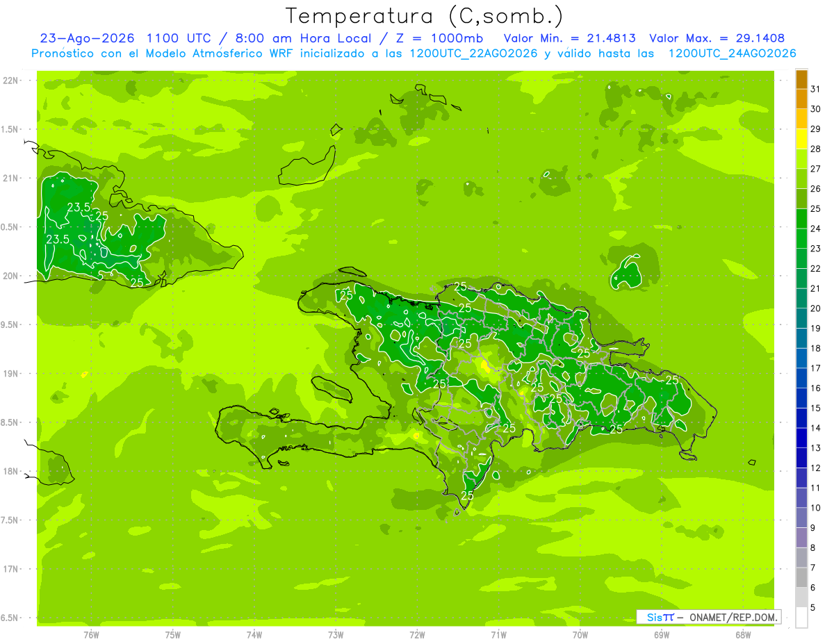Click 'Valor Min. = 21.4813' text
Image resolution: width=834 pixels, height=644 pixels.
point(569,38)
